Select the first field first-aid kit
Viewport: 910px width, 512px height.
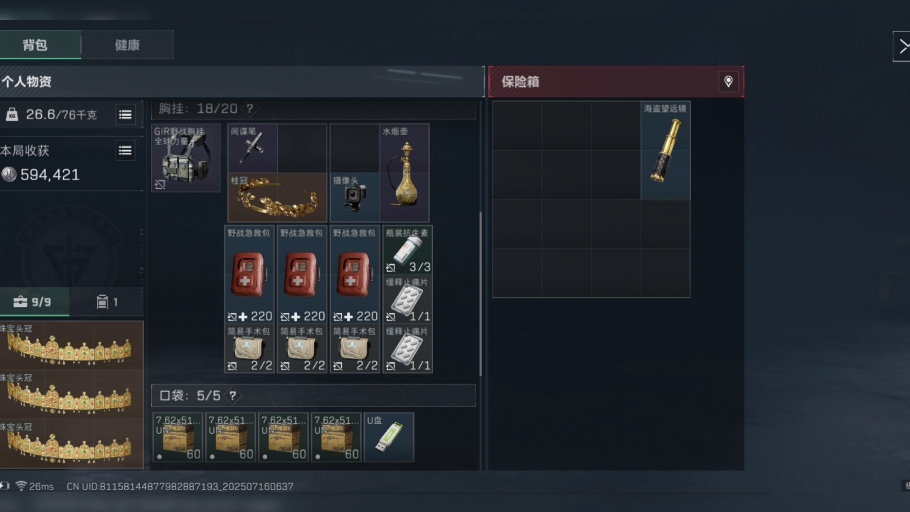click(x=249, y=275)
